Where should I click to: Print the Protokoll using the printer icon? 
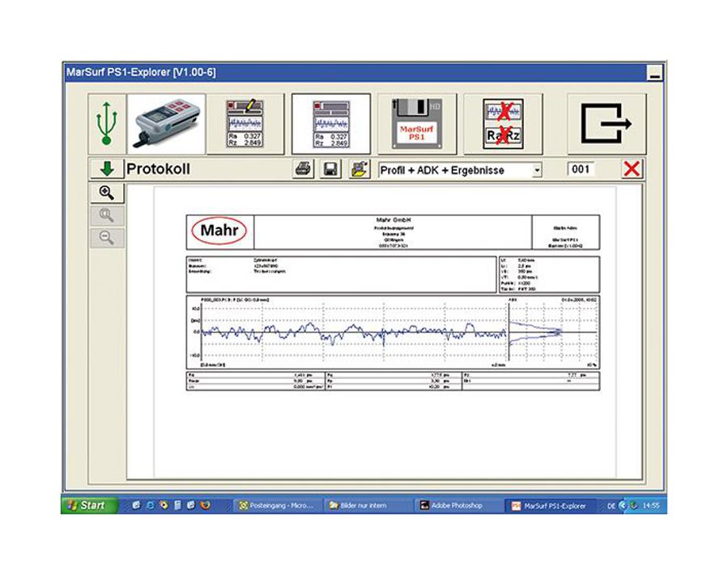[x=302, y=168]
